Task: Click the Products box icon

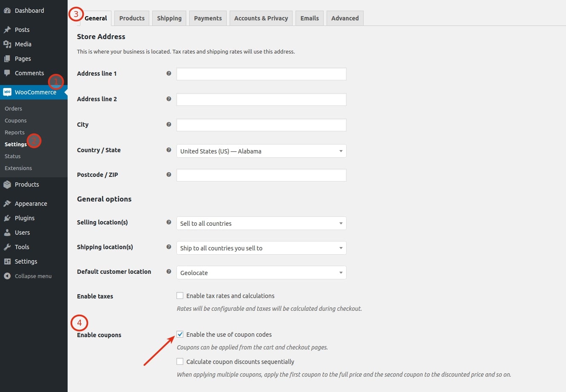Action: (x=7, y=185)
